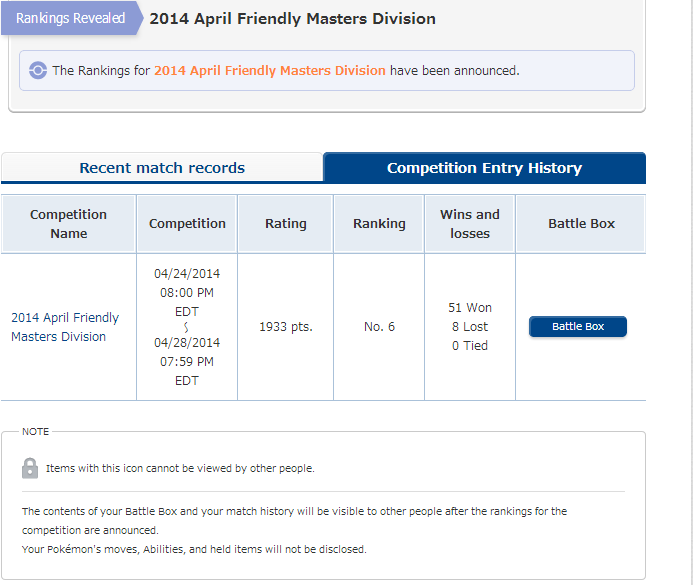The width and height of the screenshot is (694, 586).
Task: Click the 8 Lost text
Action: click(x=470, y=327)
